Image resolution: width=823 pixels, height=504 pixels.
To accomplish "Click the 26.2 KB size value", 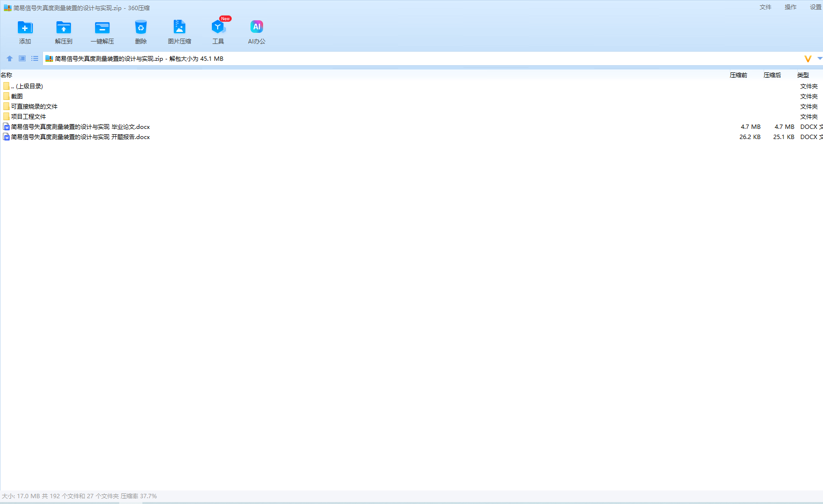I will click(750, 137).
